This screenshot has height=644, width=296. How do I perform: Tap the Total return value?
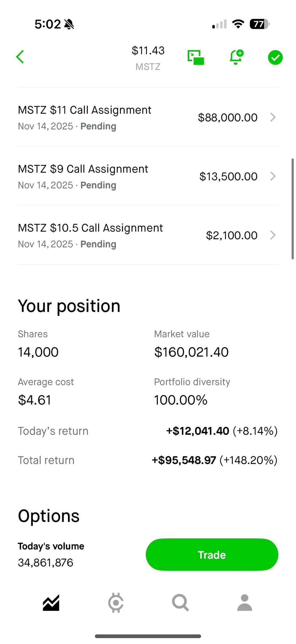[214, 460]
